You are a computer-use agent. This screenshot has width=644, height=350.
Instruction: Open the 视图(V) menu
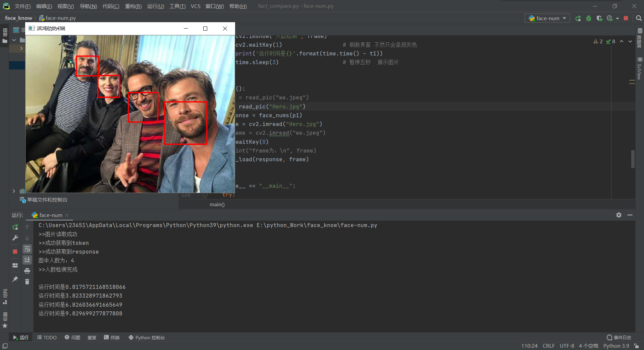tap(65, 6)
